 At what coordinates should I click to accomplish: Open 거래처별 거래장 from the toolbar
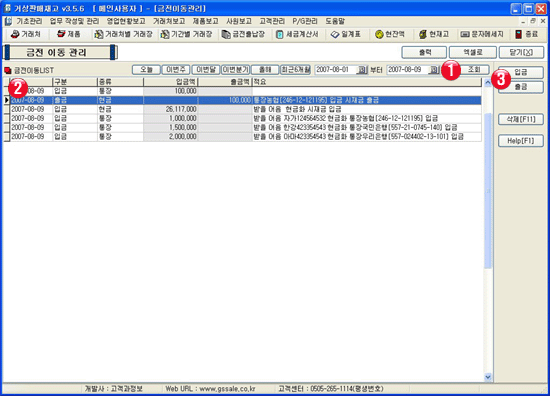(x=123, y=34)
